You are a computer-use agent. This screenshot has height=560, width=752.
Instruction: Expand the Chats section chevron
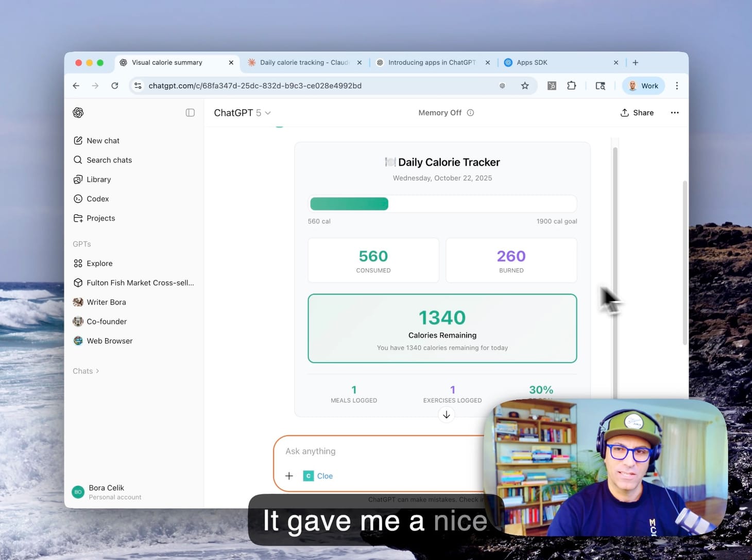coord(97,371)
